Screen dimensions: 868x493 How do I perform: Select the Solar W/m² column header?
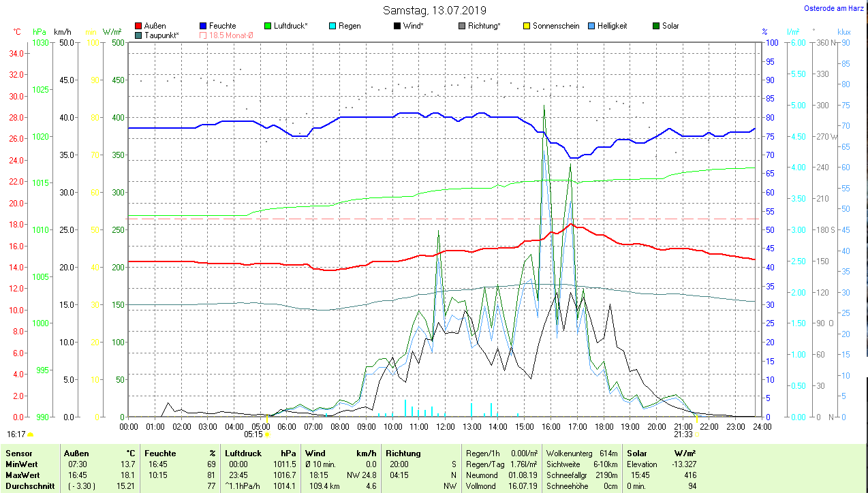(x=660, y=453)
